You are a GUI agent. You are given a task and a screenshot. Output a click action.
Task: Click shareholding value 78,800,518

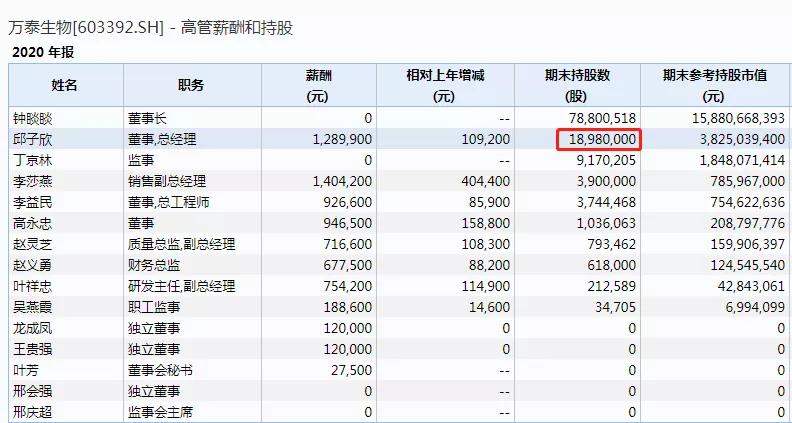pos(603,119)
